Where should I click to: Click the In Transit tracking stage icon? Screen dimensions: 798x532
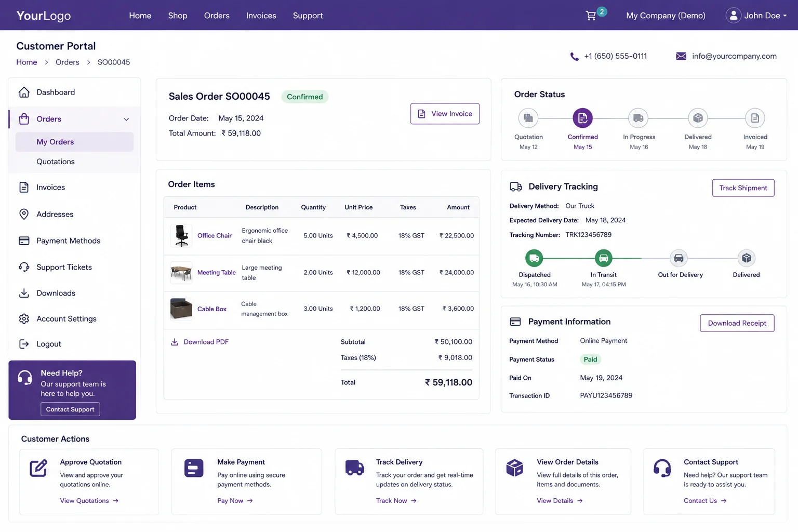pos(603,258)
